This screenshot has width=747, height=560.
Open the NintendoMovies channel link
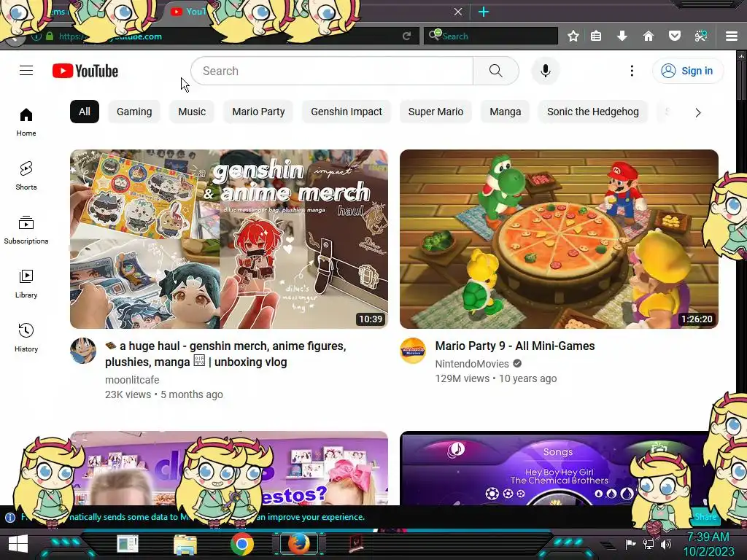tap(472, 364)
